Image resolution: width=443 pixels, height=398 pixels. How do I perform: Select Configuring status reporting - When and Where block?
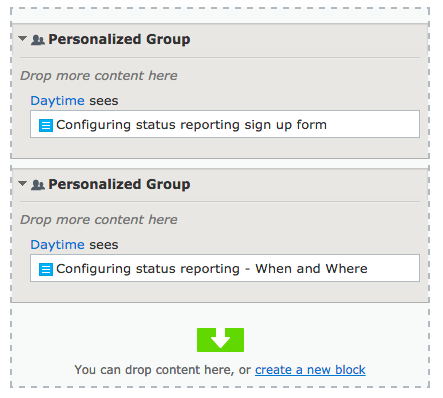(x=225, y=268)
